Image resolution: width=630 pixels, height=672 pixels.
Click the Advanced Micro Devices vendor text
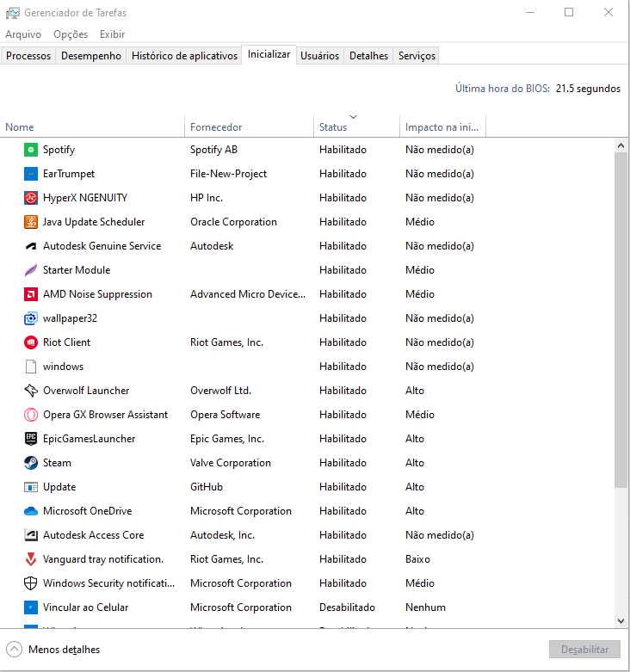point(248,294)
